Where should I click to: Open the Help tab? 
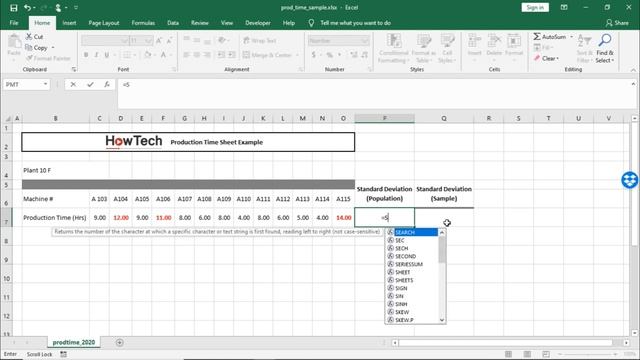[289, 23]
